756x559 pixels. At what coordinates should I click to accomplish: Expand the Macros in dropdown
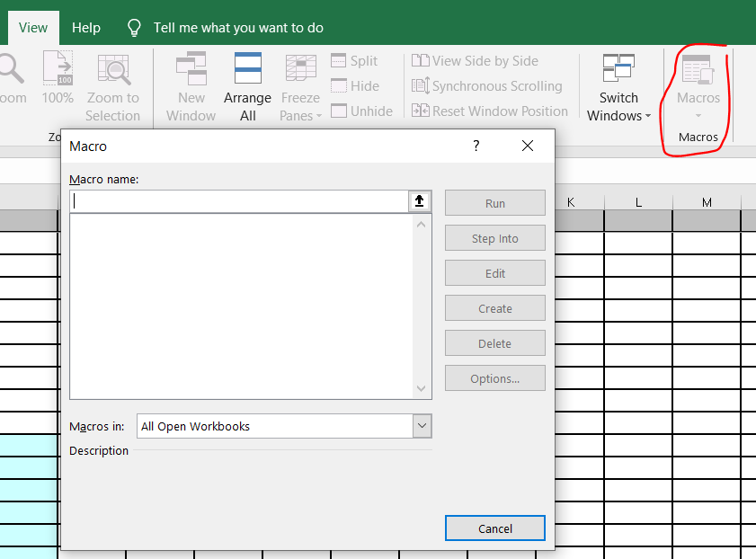[422, 426]
